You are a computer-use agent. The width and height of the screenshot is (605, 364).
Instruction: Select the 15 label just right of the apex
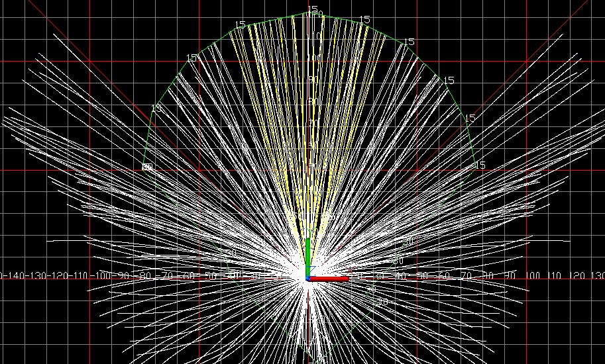click(x=364, y=20)
